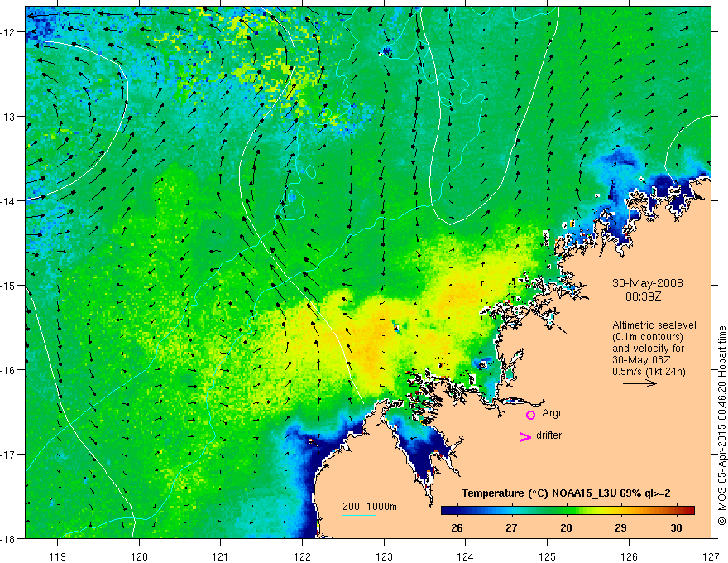Viewport: 728px width, 563px height.
Task: Click the 'and velocity for' caption line
Action: point(649,349)
